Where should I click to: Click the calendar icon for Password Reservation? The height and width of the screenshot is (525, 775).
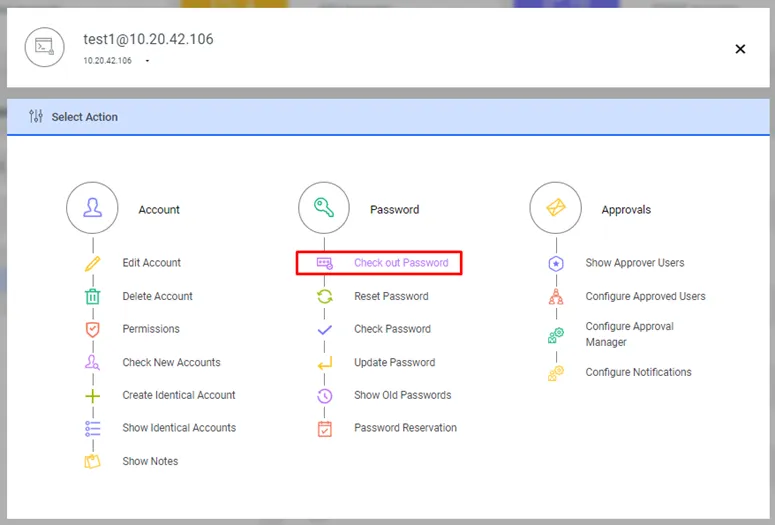(x=325, y=429)
